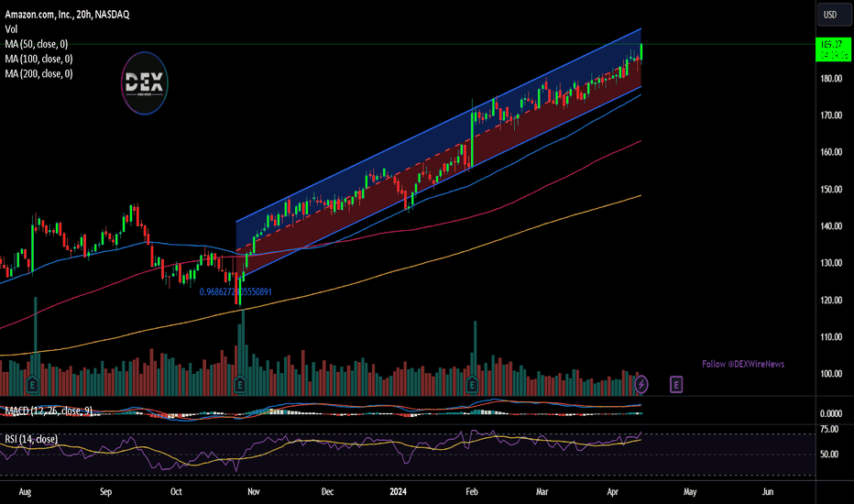Click the MACD 0.0000 axis value

[831, 413]
